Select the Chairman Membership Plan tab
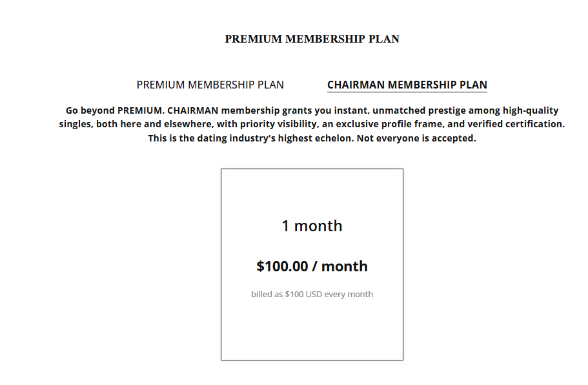 click(407, 85)
